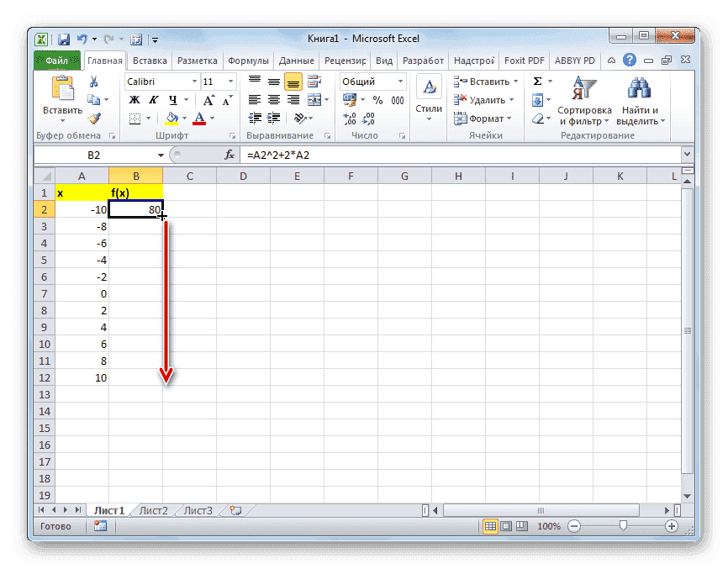This screenshot has height=569, width=728.
Task: Toggle italic formatting К
Action: [151, 100]
